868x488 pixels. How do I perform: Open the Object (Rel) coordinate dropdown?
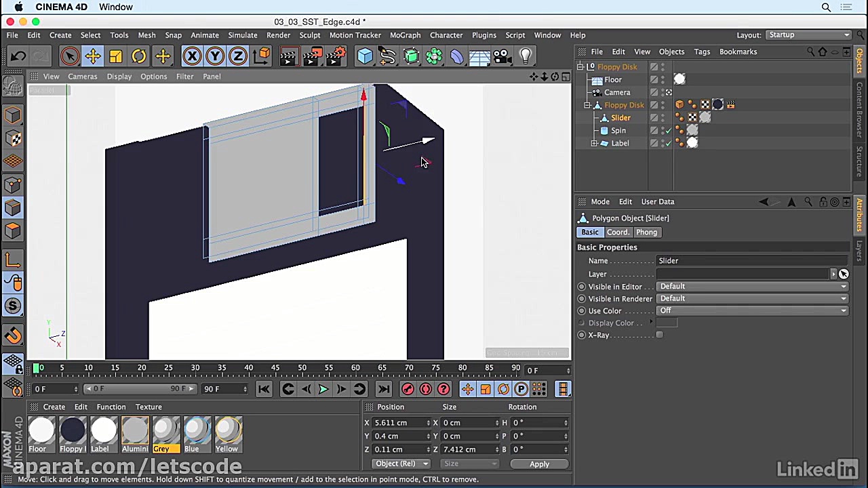[x=401, y=464]
